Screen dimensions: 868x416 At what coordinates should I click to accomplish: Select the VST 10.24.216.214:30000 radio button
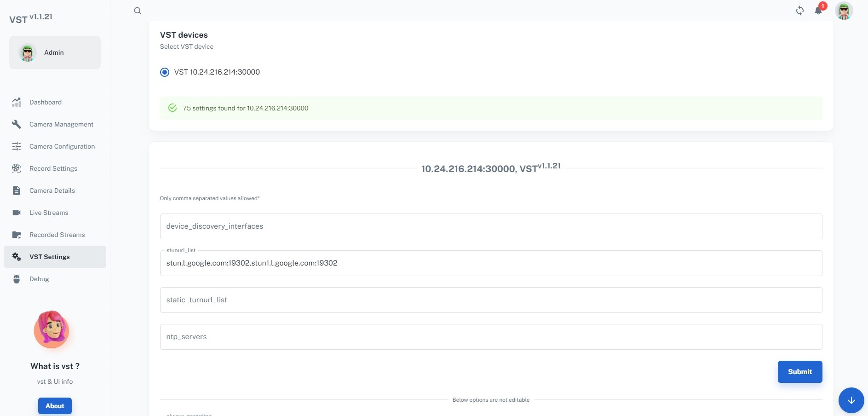[x=165, y=72]
